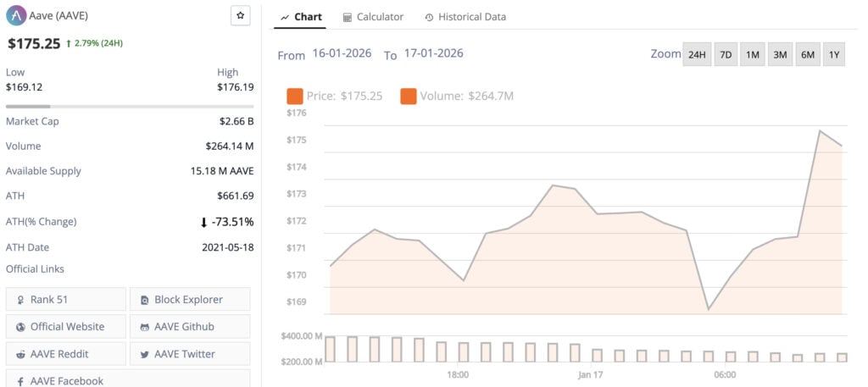Open the AAVE Twitter page
The image size is (868, 387).
(x=190, y=354)
